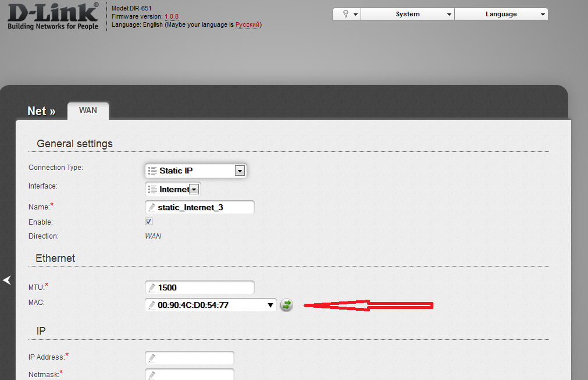This screenshot has height=380, width=588.
Task: Click the MTU field showing 1500
Action: click(x=199, y=287)
